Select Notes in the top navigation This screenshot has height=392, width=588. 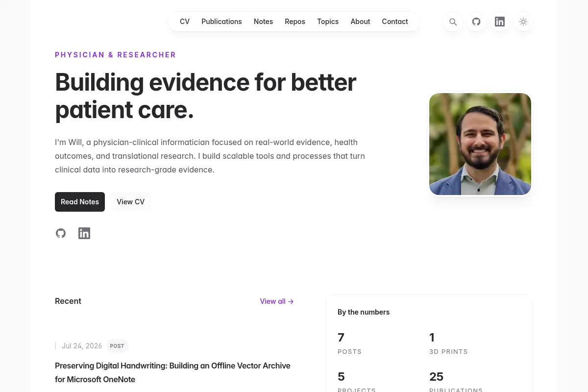[x=263, y=22]
